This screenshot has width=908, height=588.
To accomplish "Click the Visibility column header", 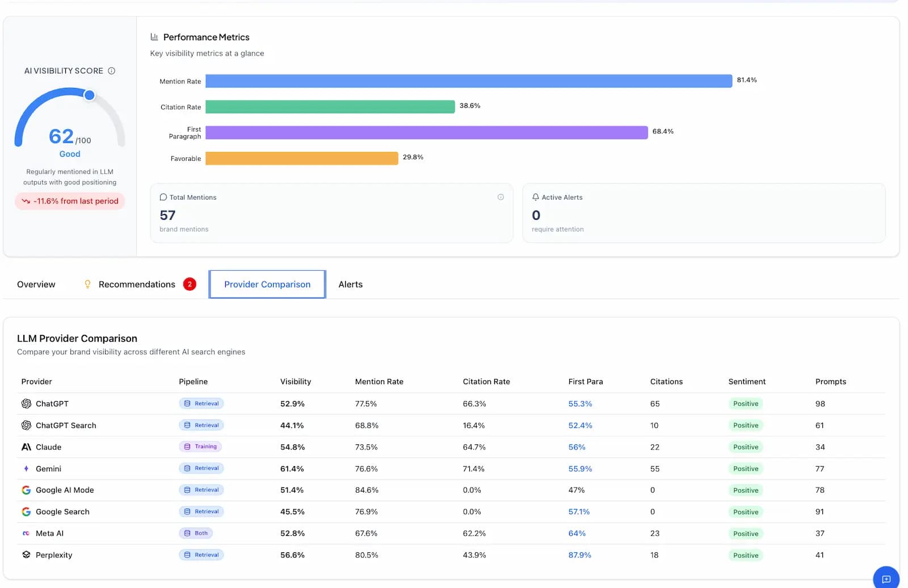I will coord(296,381).
